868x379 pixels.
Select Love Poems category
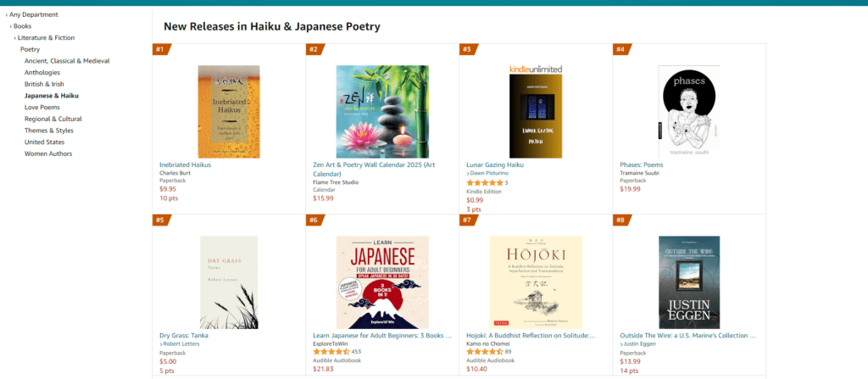click(x=42, y=107)
